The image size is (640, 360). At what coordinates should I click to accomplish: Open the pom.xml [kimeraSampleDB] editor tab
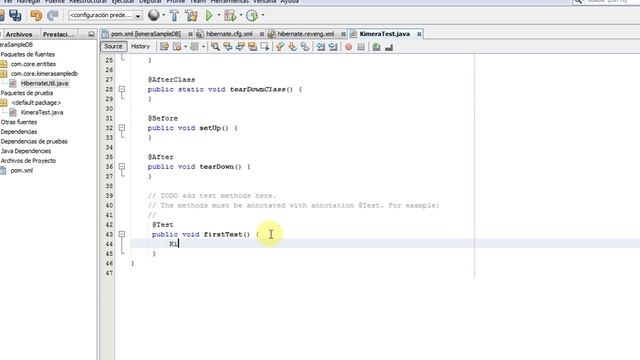tap(145, 34)
